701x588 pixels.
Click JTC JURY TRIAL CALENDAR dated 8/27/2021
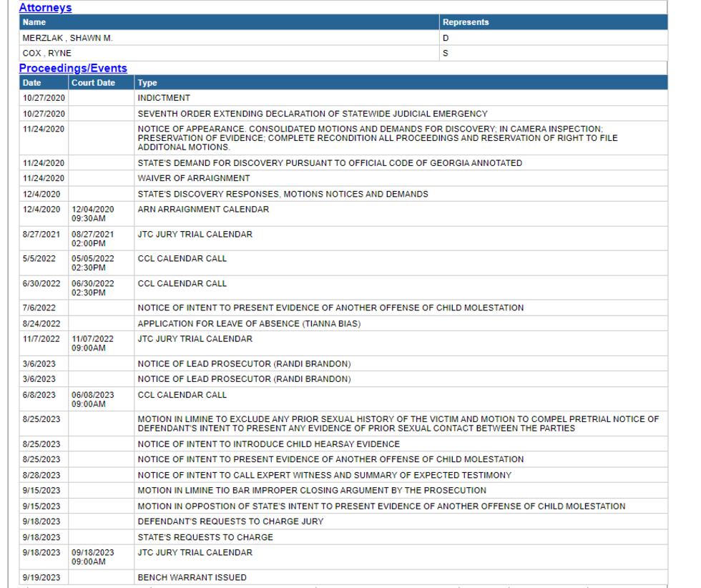195,235
